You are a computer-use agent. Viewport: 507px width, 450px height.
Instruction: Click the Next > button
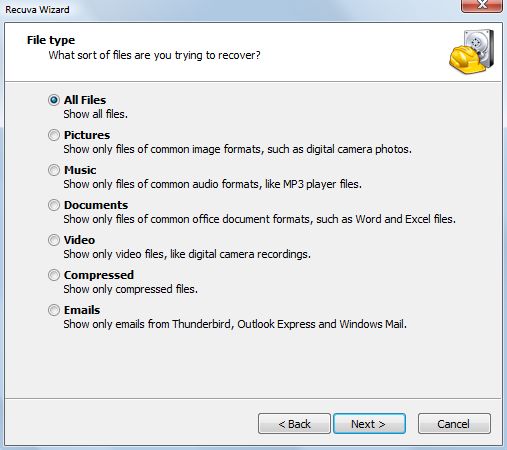click(x=369, y=424)
